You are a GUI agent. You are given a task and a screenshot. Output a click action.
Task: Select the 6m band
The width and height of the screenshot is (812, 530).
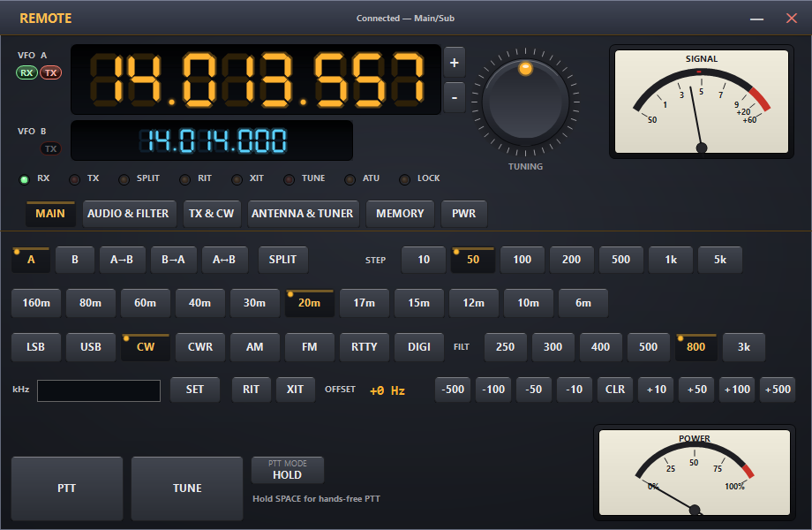point(583,303)
